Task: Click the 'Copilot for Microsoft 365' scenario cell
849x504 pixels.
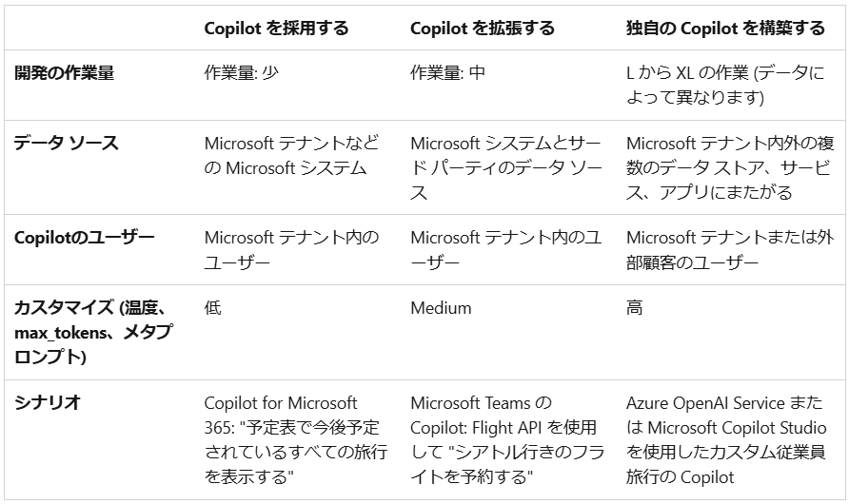Action: coord(296,439)
